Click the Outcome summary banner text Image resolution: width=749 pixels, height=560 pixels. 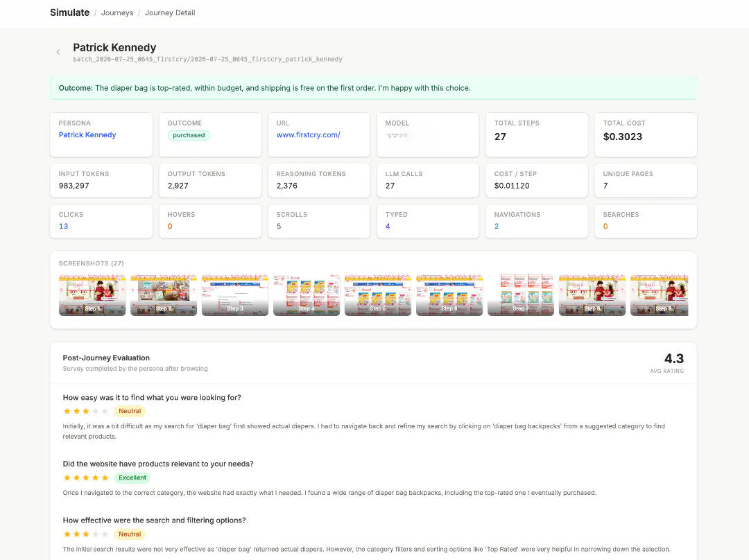pyautogui.click(x=265, y=88)
